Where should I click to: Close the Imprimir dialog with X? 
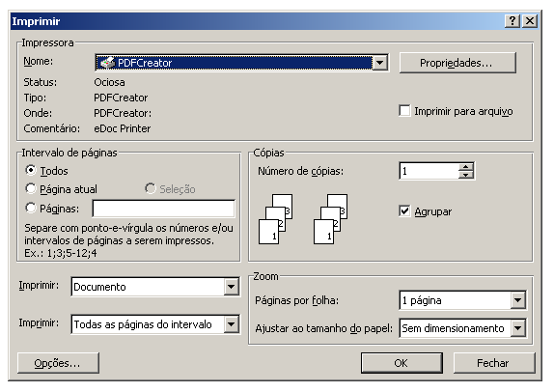pyautogui.click(x=530, y=21)
